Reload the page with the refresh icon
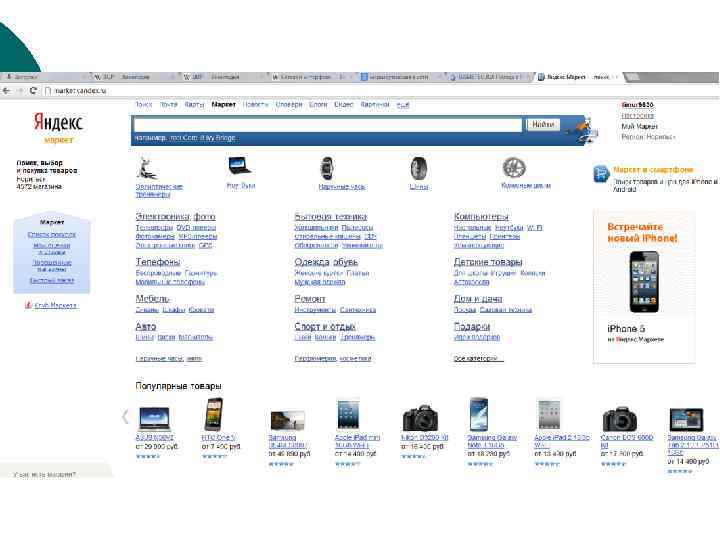The width and height of the screenshot is (720, 540). (33, 90)
